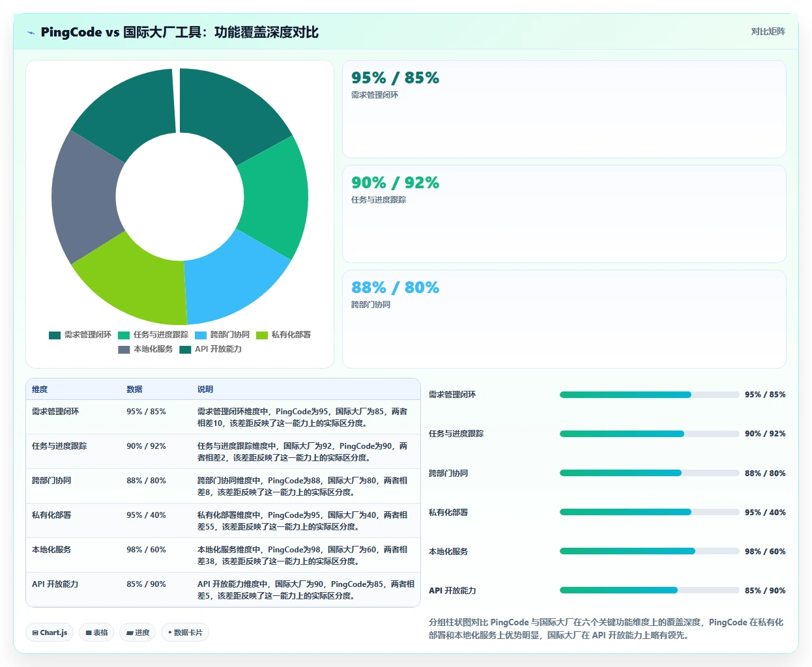Screen dimensions: 812x667
Task: Click 私有化部署 progress bar
Action: pos(650,512)
